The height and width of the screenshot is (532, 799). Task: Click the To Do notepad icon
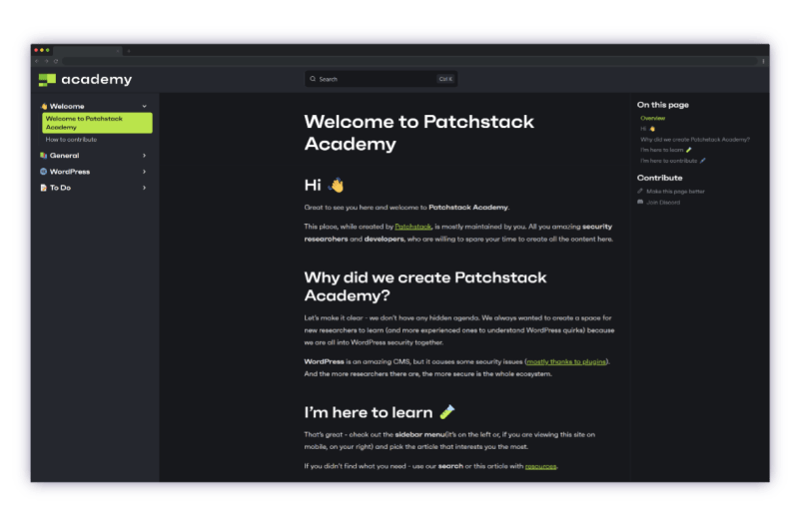click(43, 188)
